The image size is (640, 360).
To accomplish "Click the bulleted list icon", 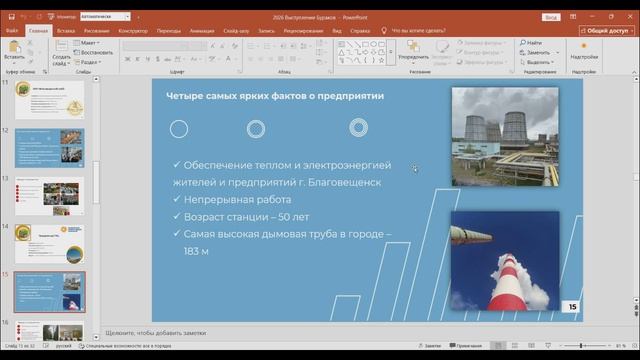I will pos(252,46).
